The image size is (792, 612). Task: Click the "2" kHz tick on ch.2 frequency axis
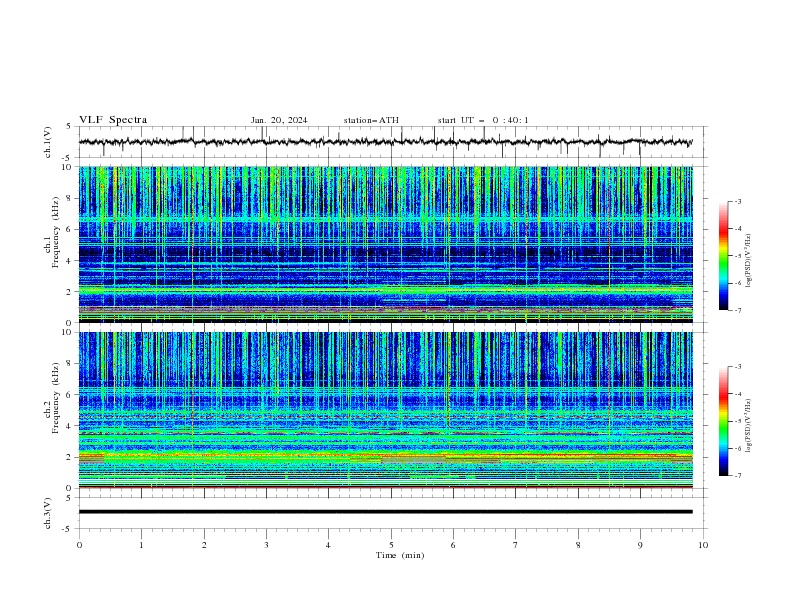click(x=70, y=457)
